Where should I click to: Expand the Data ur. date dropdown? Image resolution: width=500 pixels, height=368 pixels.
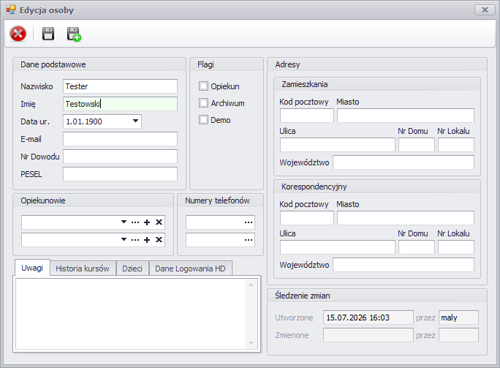(x=135, y=121)
